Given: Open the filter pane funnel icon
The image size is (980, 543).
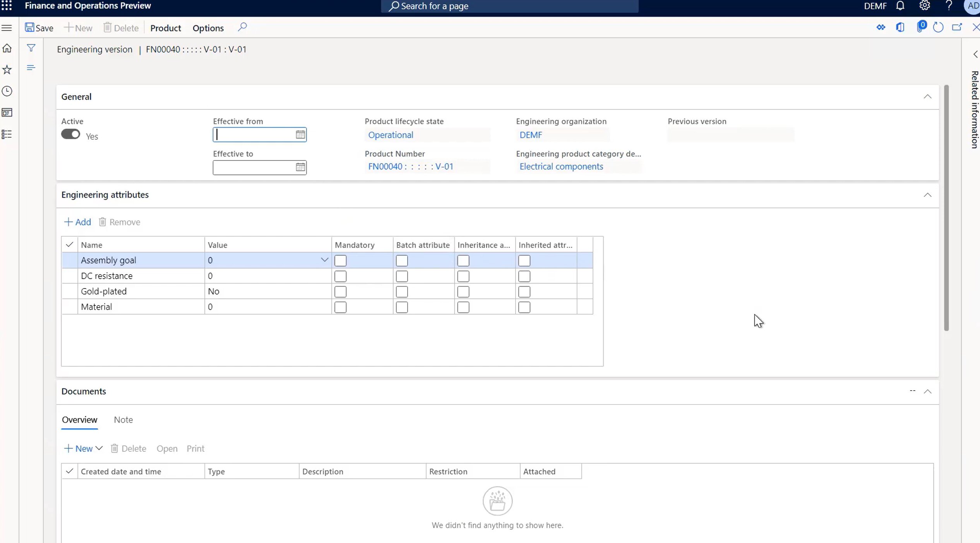Looking at the screenshot, I should tap(31, 48).
